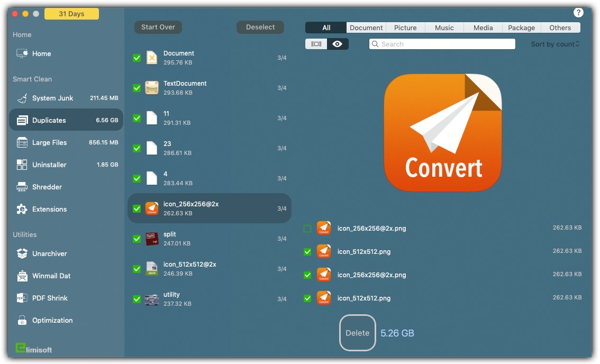Select the PDF Shrink icon

(22, 298)
